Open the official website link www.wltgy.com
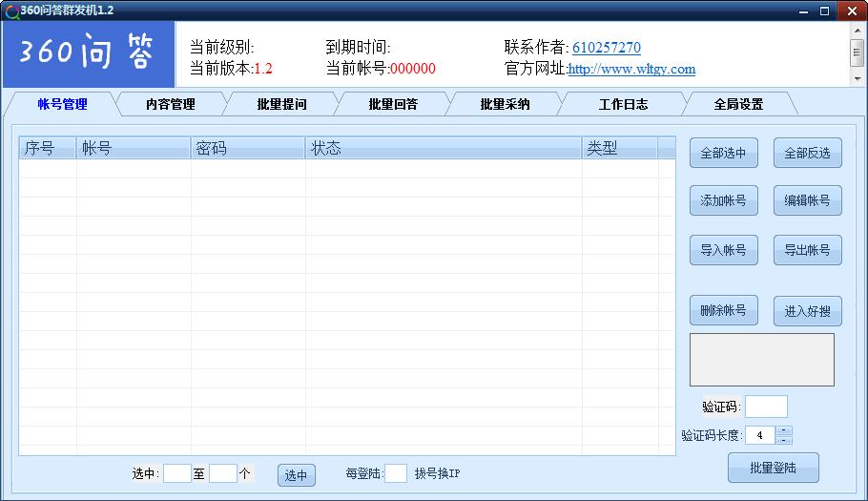The width and height of the screenshot is (868, 501). coord(631,69)
